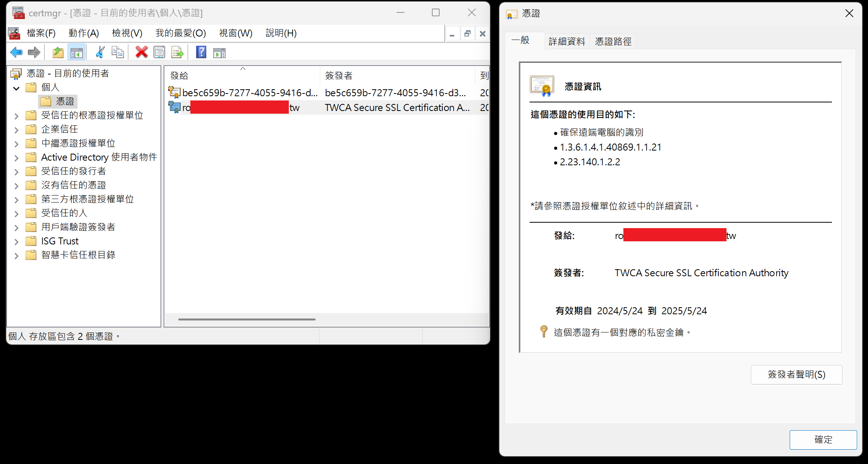868x464 pixels.
Task: Expand 受信任的根憑證授權單位 node
Action: coord(16,116)
